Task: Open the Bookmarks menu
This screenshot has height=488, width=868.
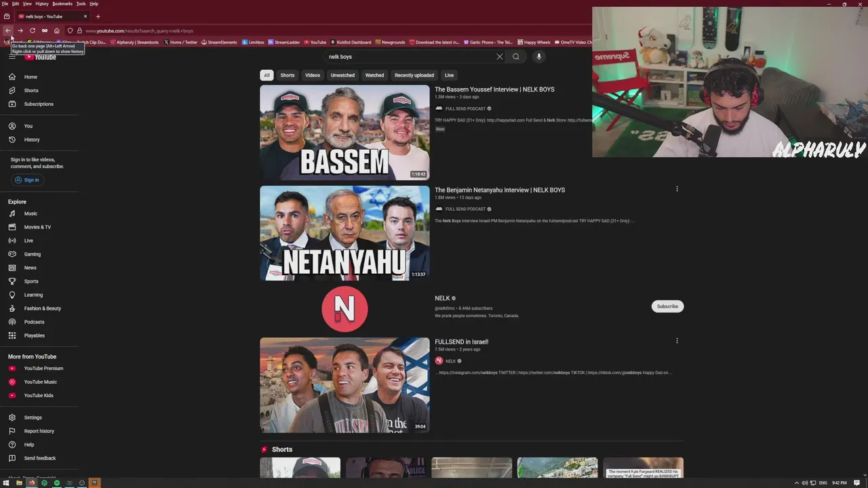Action: 62,3
